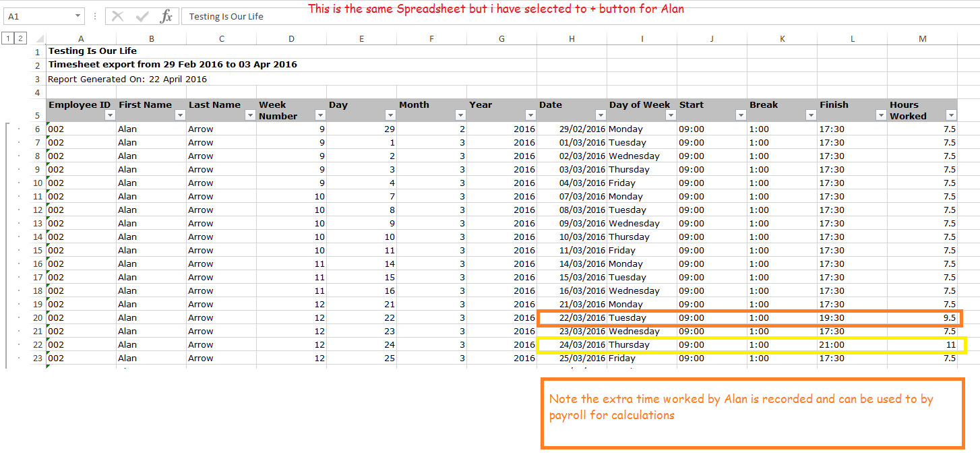Open the Date column filter arrow
Image resolution: width=980 pixels, height=467 pixels.
601,115
